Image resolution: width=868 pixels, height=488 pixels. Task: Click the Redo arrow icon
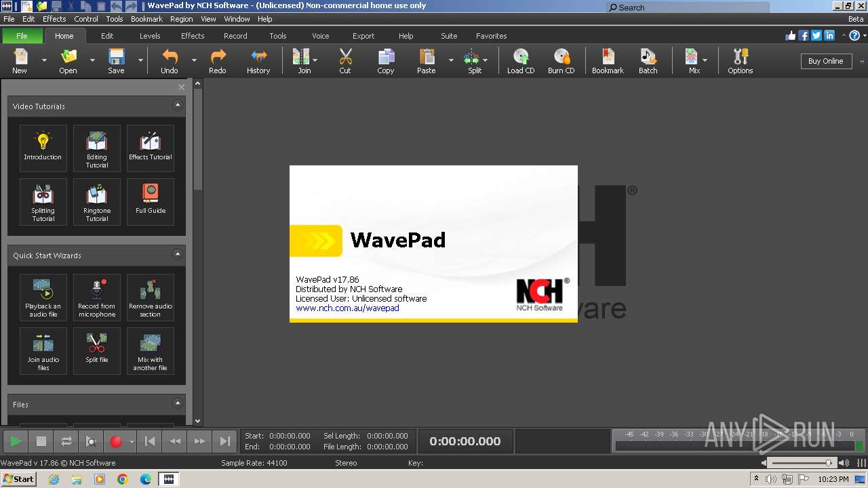point(218,60)
